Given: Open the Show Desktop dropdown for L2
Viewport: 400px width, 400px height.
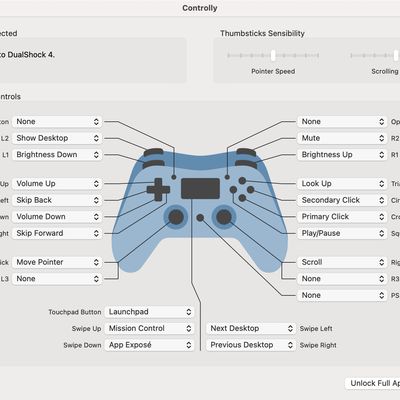Looking at the screenshot, I should 57,138.
